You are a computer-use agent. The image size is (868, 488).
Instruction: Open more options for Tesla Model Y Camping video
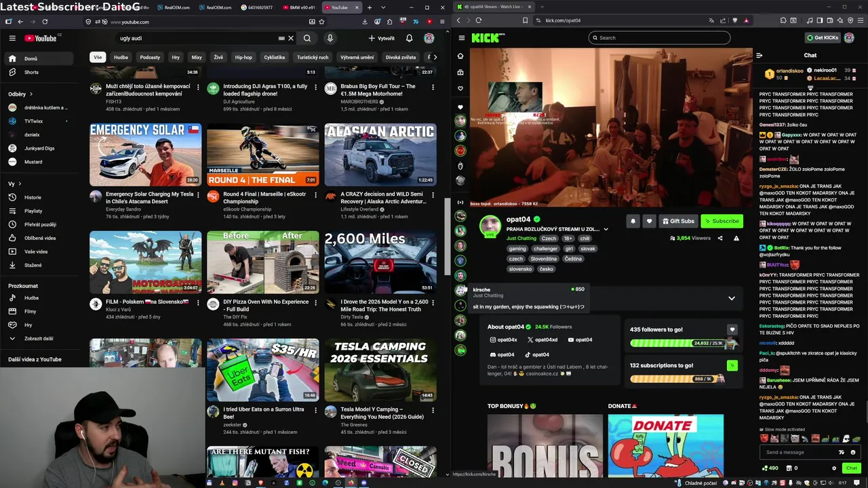tap(432, 411)
